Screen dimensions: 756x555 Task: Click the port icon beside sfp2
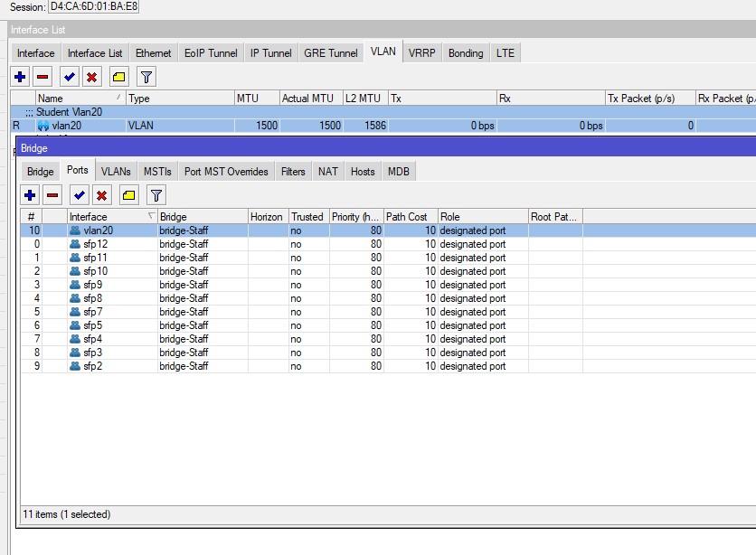tap(75, 366)
